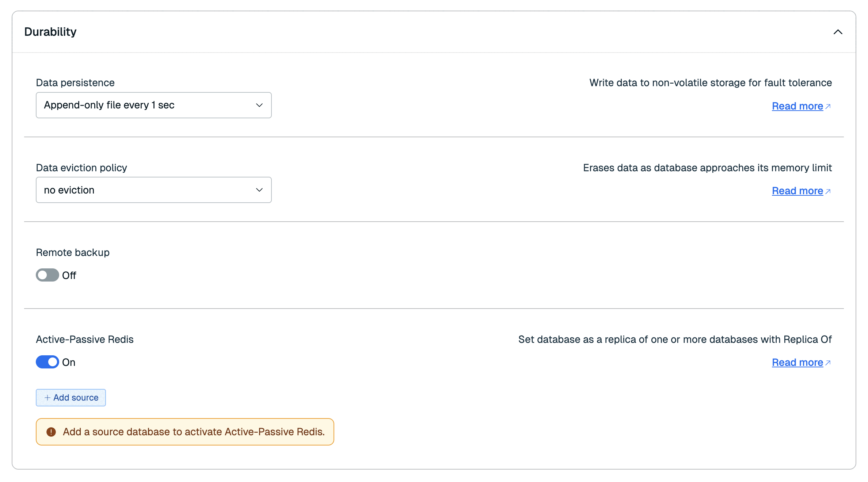
Task: Click external-link arrow beside eviction Read more
Action: click(x=828, y=191)
